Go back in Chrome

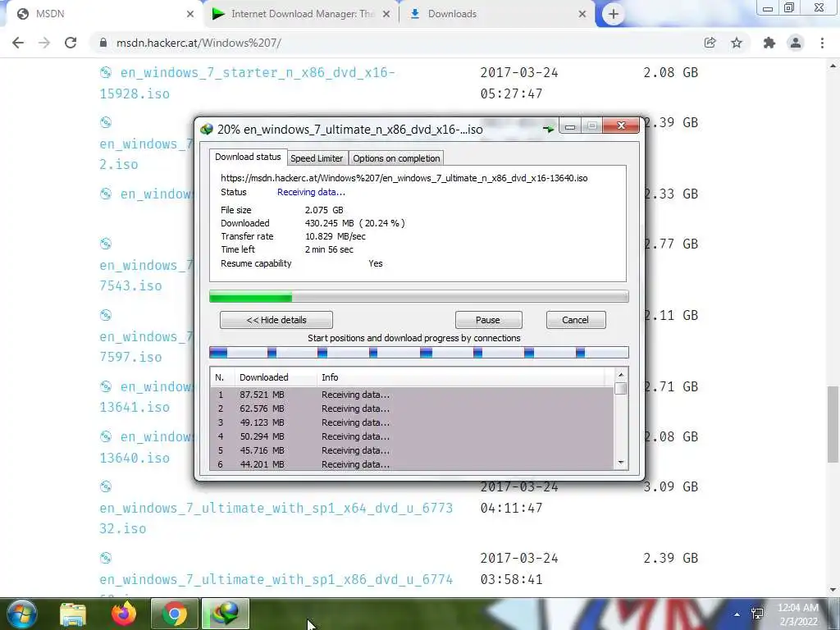click(x=18, y=43)
